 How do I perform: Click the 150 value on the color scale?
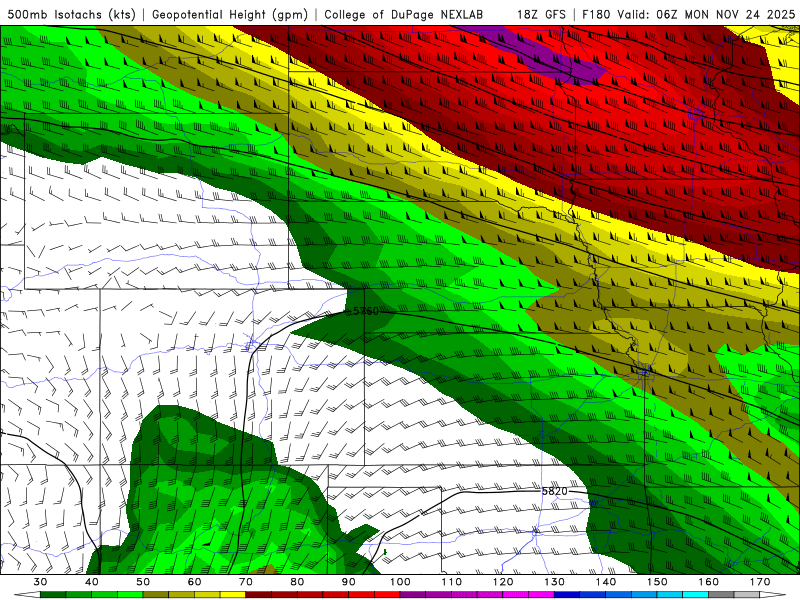coord(657,582)
